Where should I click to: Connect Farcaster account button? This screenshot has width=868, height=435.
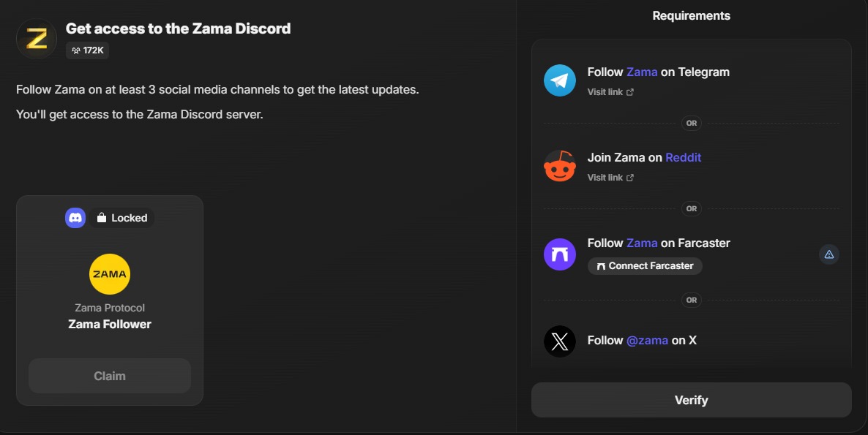(645, 266)
